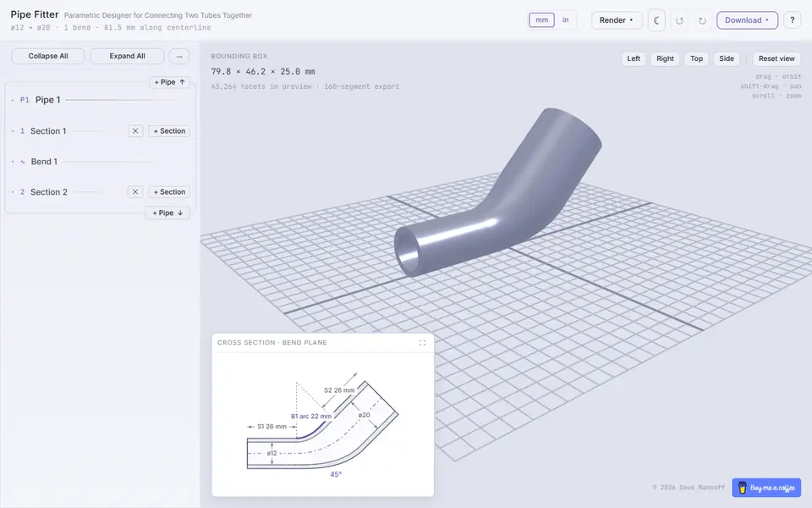
Task: Click the 45° bend angle label
Action: coord(336,474)
